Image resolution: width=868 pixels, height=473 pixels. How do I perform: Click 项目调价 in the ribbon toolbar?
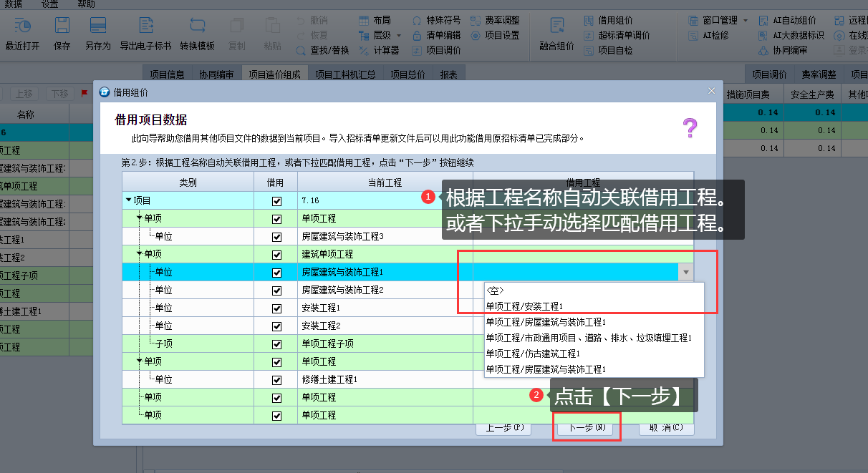[436, 50]
